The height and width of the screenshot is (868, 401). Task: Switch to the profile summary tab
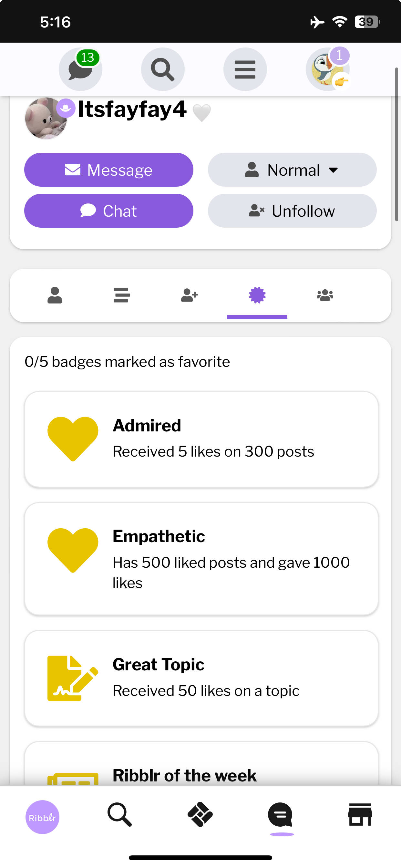tap(55, 295)
